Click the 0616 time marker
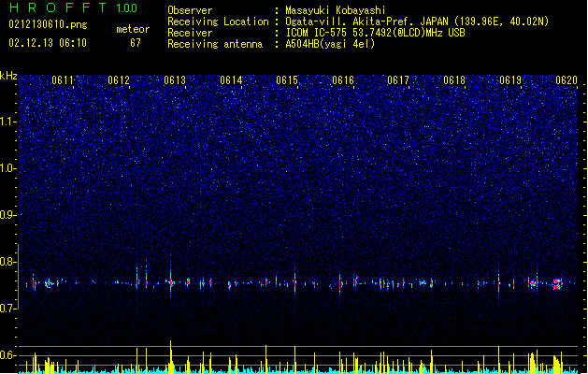The width and height of the screenshot is (588, 374). tap(343, 80)
